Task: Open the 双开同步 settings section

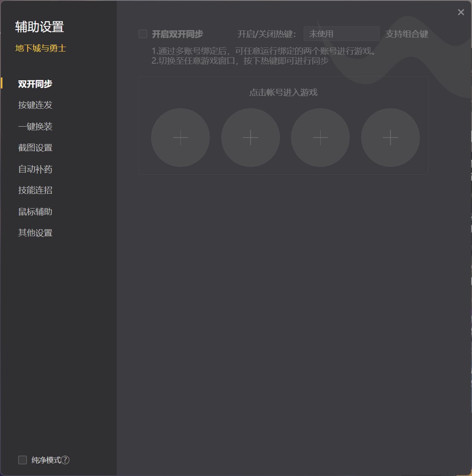Action: (35, 84)
